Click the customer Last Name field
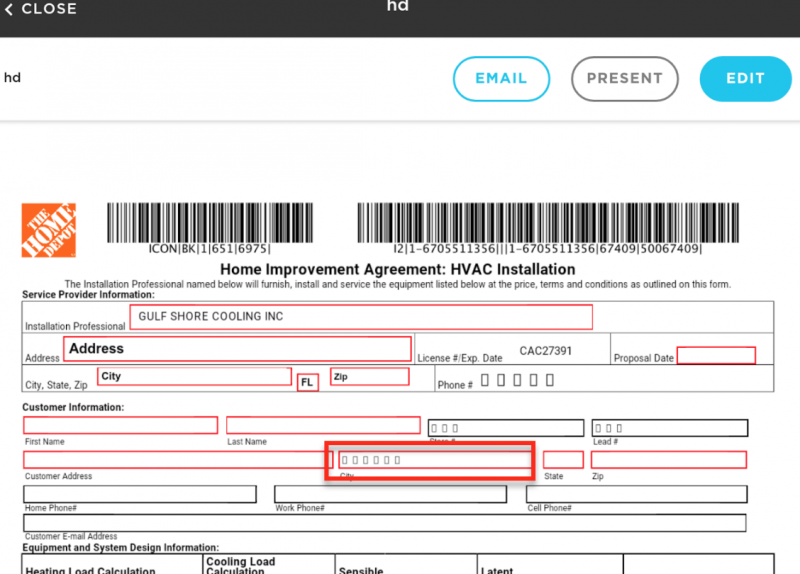The height and width of the screenshot is (574, 800). point(323,426)
